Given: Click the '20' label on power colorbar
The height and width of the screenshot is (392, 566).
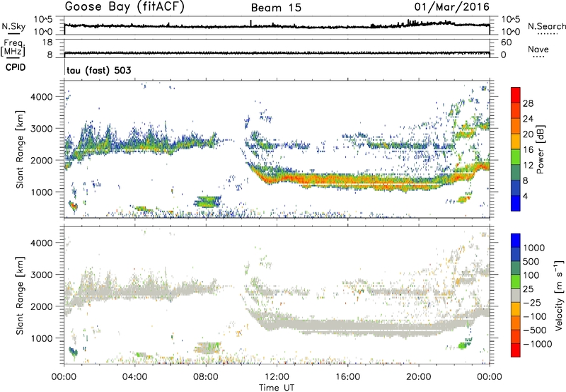Looking at the screenshot, I should pos(528,134).
